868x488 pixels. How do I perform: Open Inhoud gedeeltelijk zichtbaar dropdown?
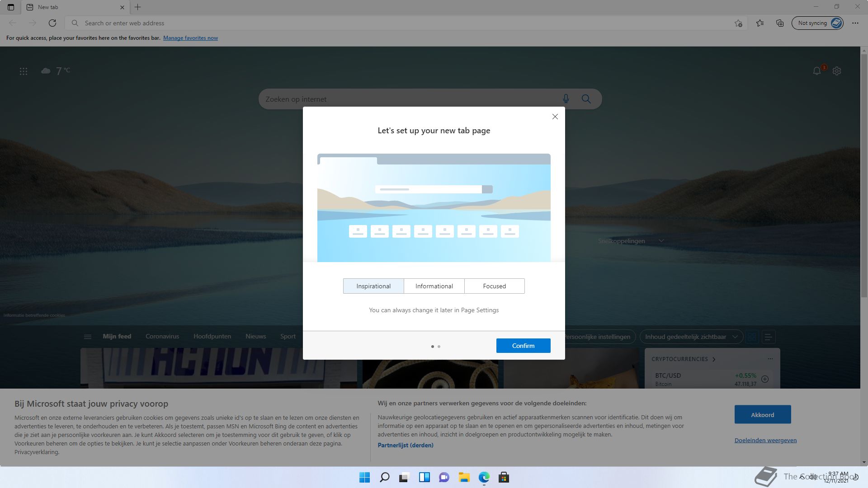pos(691,337)
